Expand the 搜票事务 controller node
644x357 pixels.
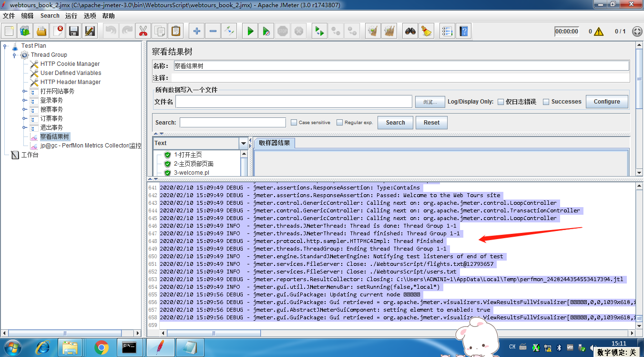coord(24,109)
